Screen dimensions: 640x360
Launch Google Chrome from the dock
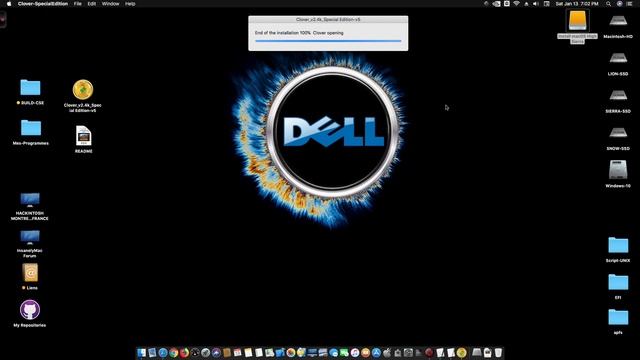[x=173, y=353]
